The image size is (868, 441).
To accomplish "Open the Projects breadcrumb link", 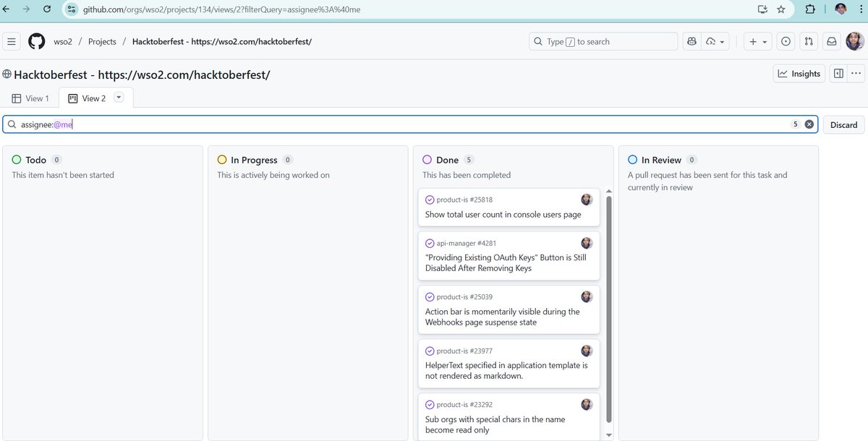I will click(102, 42).
